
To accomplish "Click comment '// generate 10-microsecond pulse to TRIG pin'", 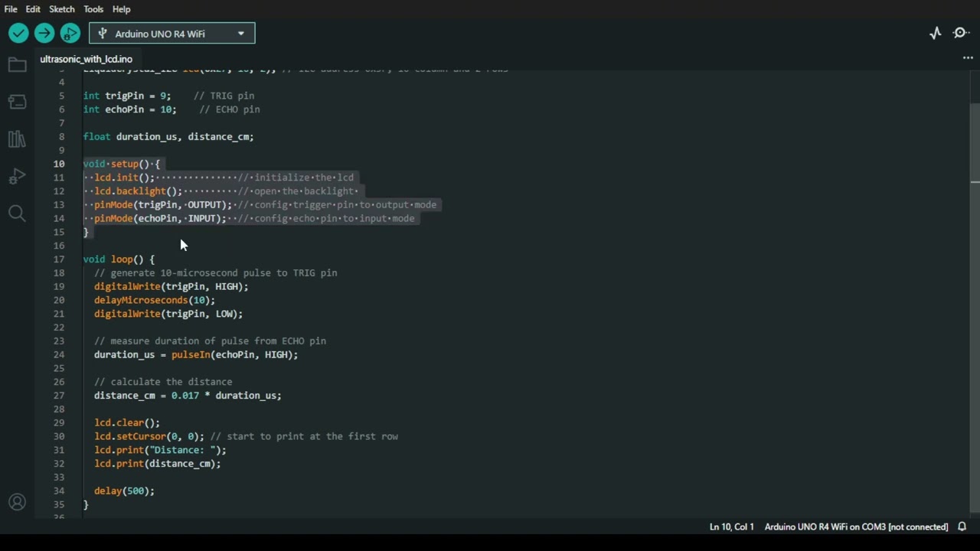I will click(216, 273).
